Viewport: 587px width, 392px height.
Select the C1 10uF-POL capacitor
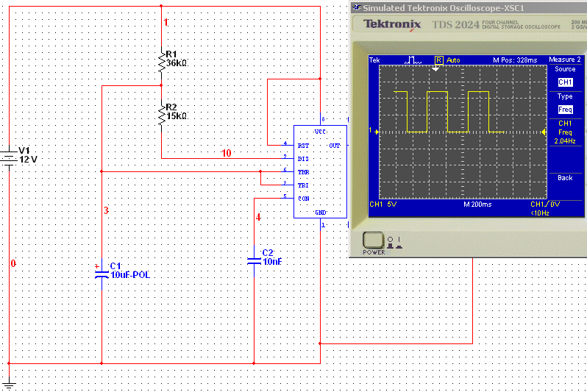[x=102, y=274]
